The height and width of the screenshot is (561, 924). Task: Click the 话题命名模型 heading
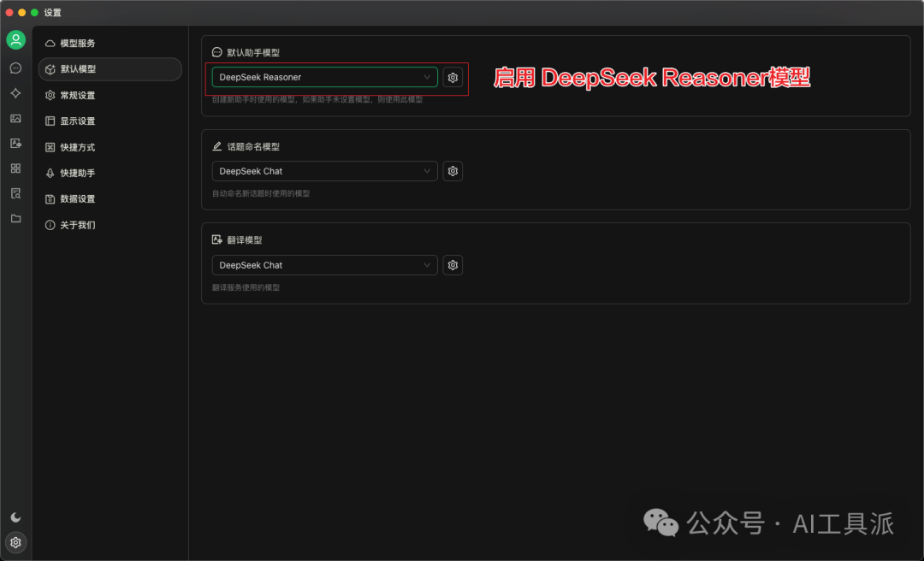pyautogui.click(x=253, y=146)
